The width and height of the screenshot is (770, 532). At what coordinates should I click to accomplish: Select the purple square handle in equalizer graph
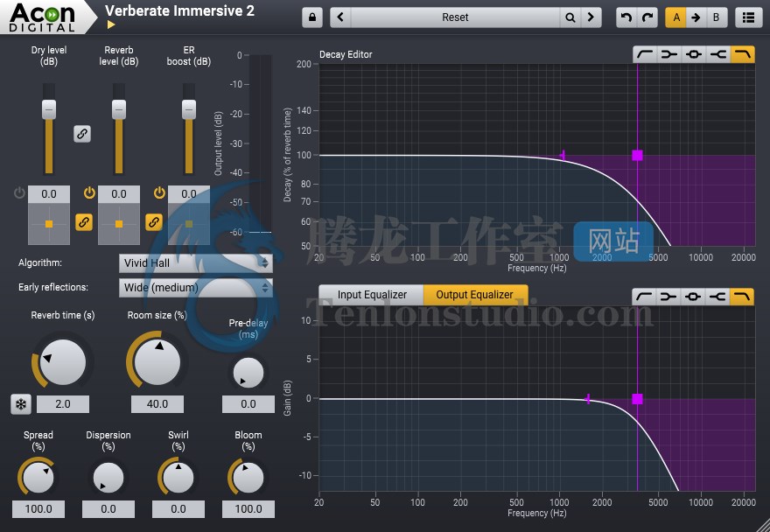click(637, 399)
